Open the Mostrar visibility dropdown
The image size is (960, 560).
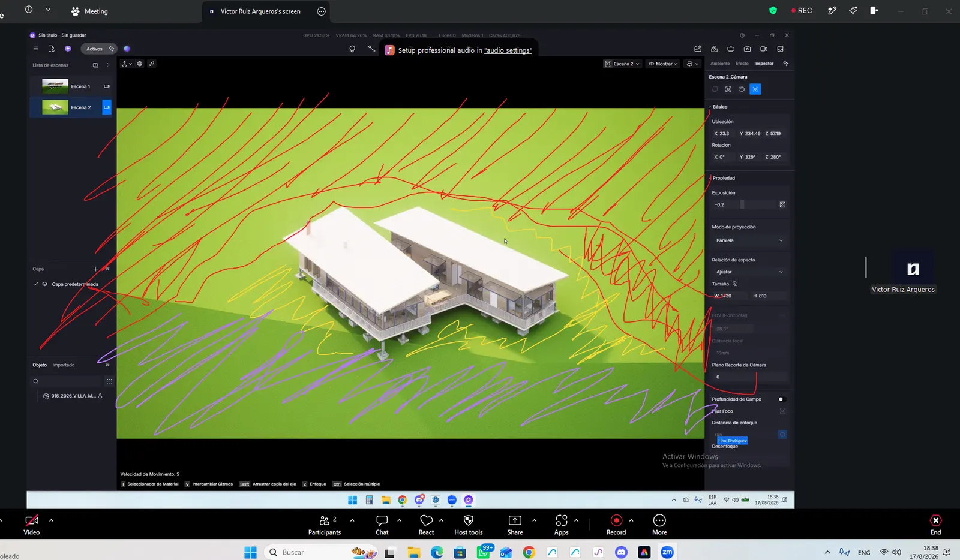pos(663,64)
